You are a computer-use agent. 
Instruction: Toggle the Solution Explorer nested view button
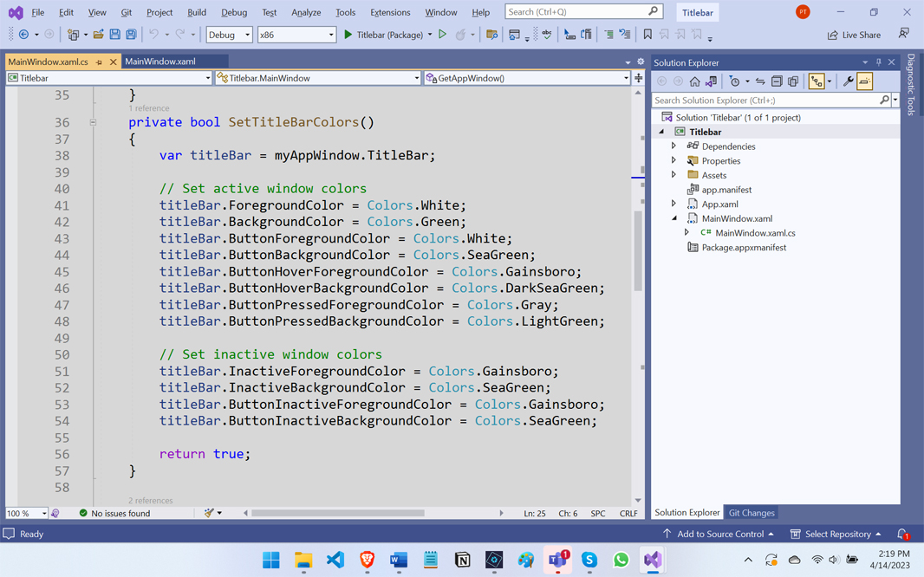tap(817, 81)
